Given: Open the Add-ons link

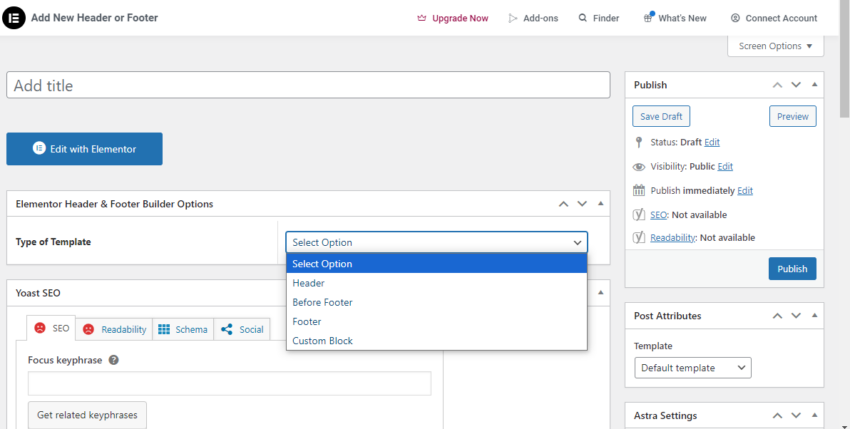Looking at the screenshot, I should click(533, 18).
